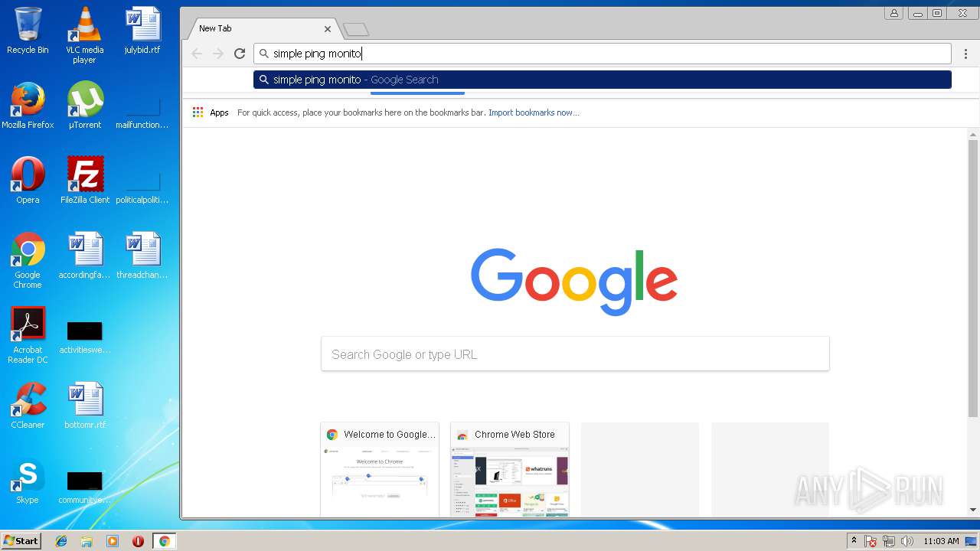The width and height of the screenshot is (980, 551).
Task: Launch CCleaner desktop shortcut
Action: point(28,405)
